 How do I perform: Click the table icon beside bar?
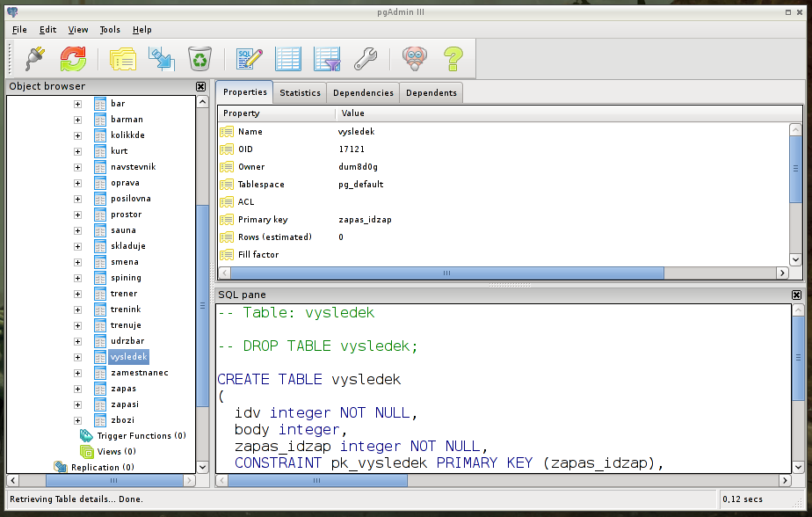click(x=100, y=104)
